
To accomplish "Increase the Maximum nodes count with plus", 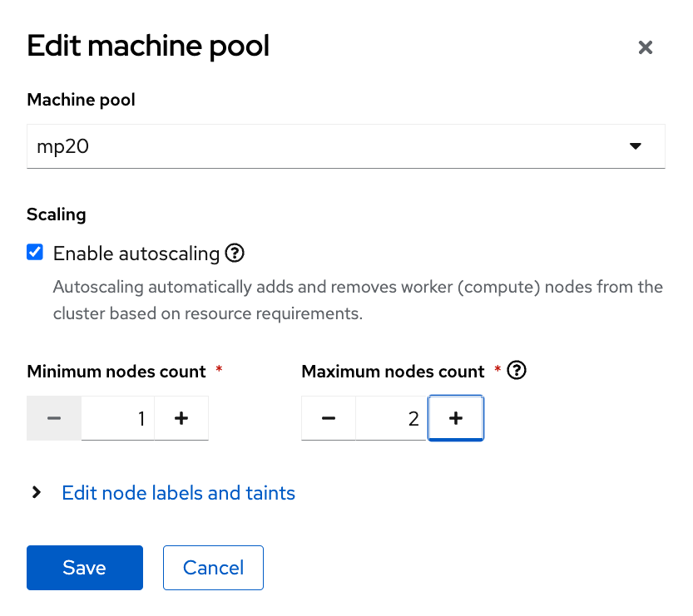I will click(456, 418).
